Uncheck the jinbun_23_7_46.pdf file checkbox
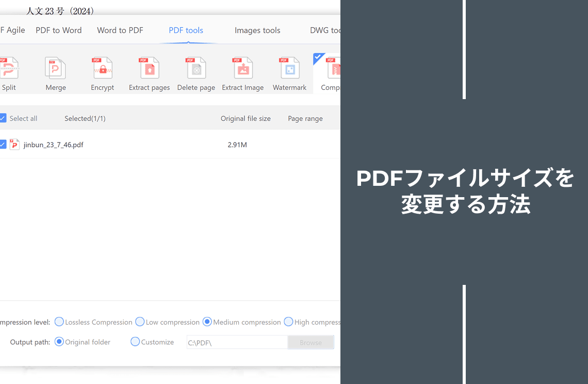The width and height of the screenshot is (588, 384). click(3, 145)
